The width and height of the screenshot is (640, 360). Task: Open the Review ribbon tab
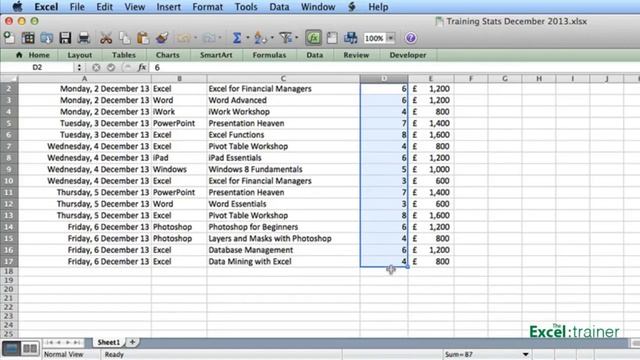pyautogui.click(x=356, y=55)
